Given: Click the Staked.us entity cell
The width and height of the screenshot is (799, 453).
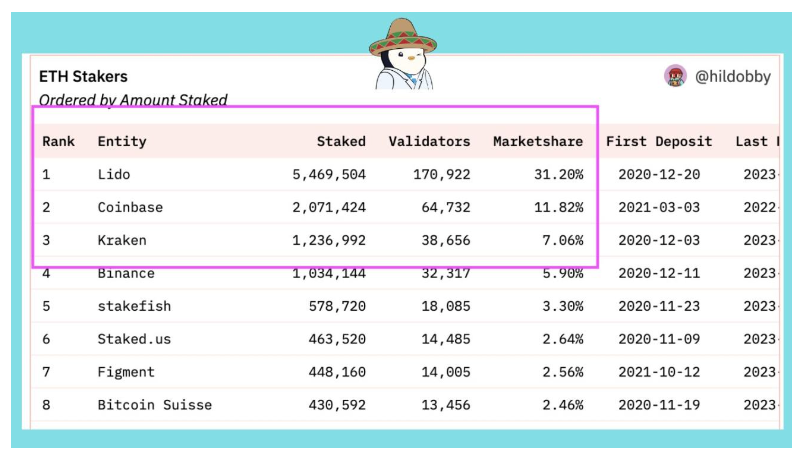Looking at the screenshot, I should [x=135, y=339].
